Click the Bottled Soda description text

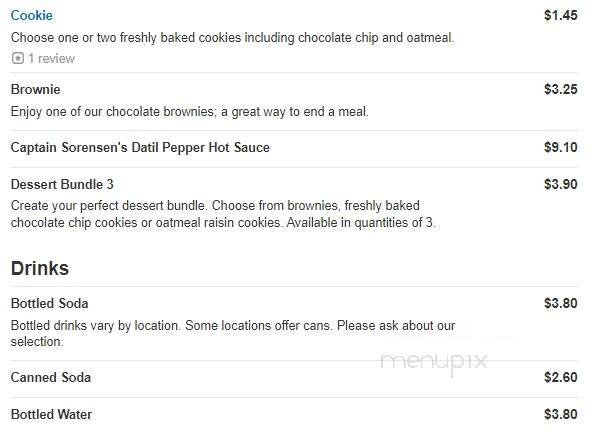232,333
